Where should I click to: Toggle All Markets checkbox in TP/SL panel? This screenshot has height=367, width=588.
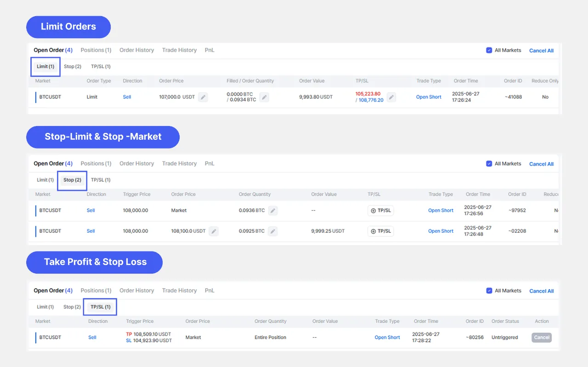489,291
